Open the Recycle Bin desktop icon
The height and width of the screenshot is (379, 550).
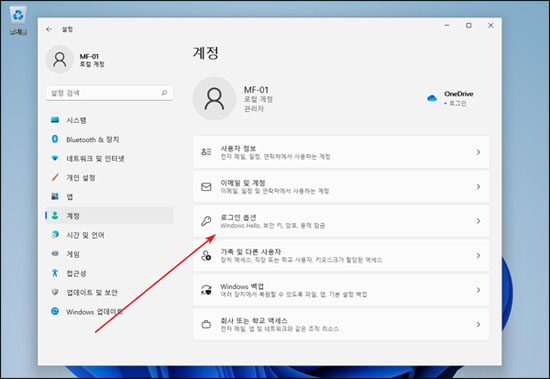click(x=18, y=20)
